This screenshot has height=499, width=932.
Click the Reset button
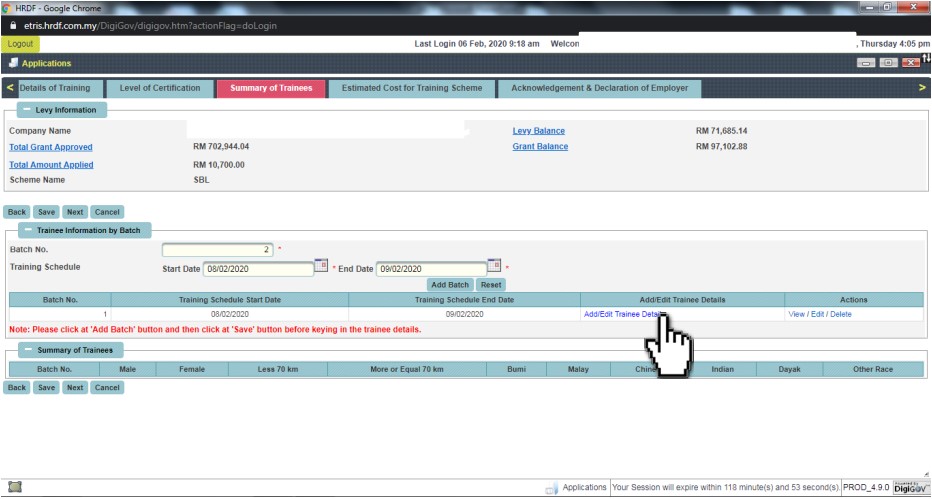[x=490, y=285]
